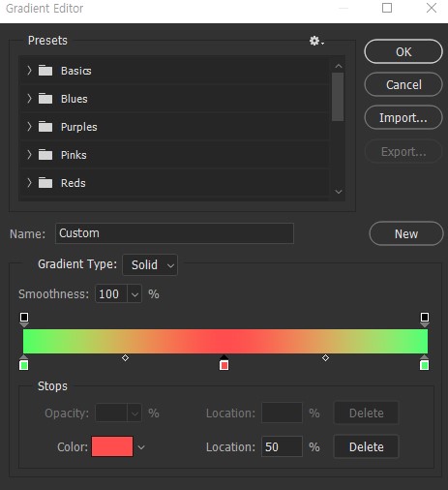
Task: Open the Smoothness dropdown arrow
Action: 134,294
